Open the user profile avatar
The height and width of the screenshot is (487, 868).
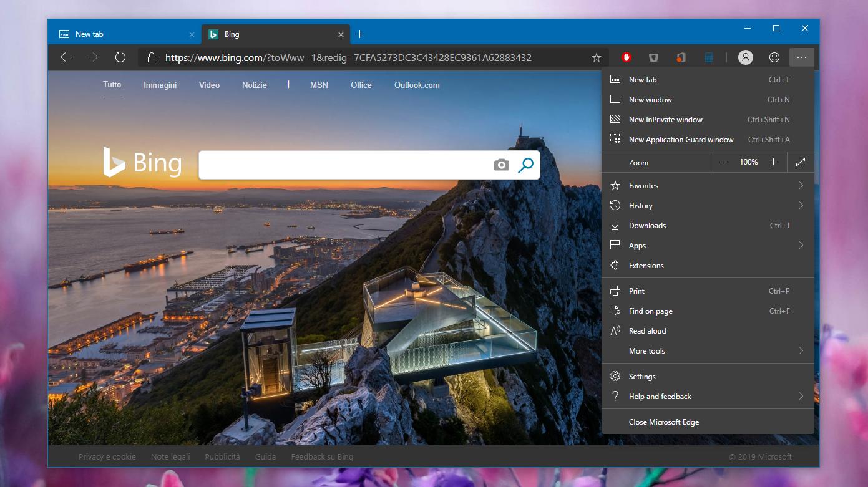(x=745, y=57)
